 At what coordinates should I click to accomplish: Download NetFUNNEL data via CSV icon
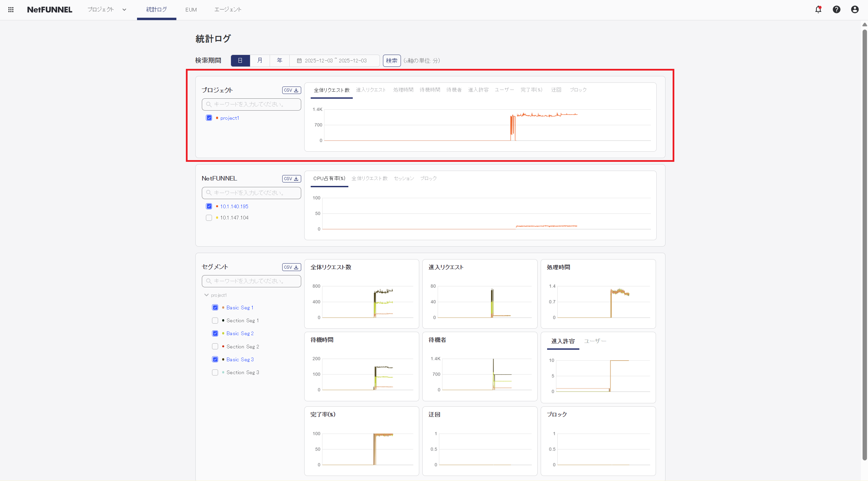tap(291, 178)
